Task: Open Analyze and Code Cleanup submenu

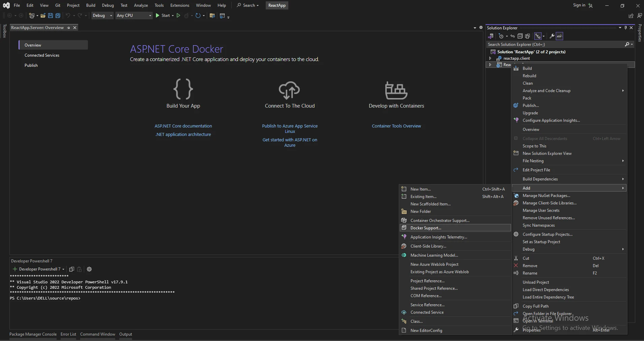Action: click(x=569, y=91)
